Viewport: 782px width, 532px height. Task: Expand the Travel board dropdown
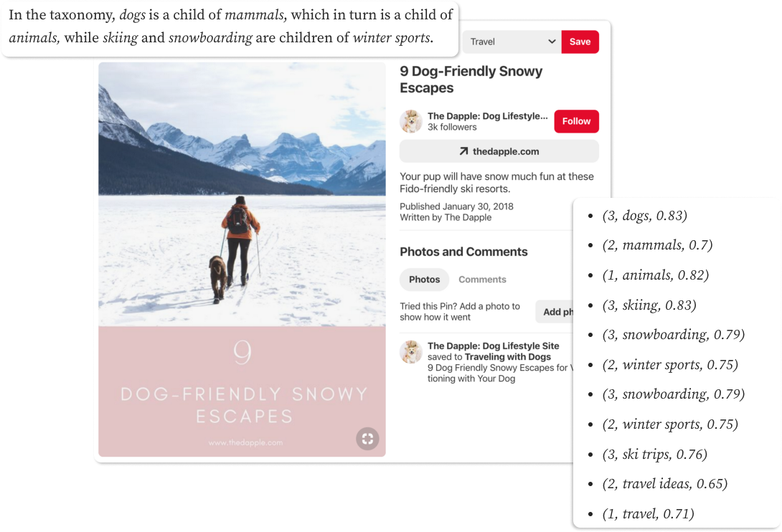[x=512, y=42]
